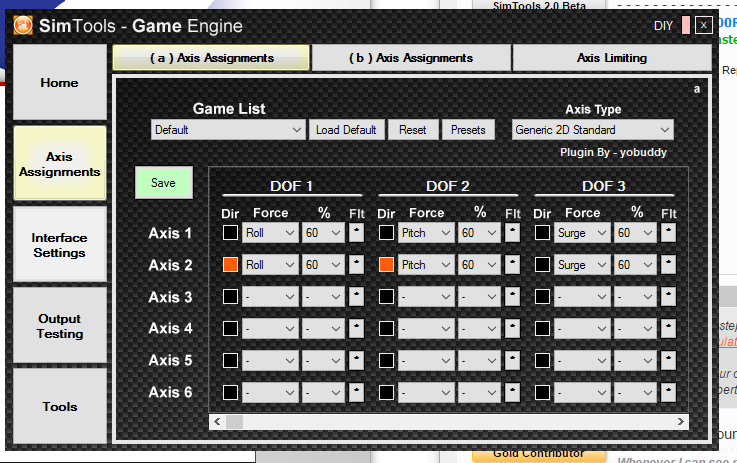Viewport: 737px width, 463px height.
Task: Click the green Save button
Action: point(164,182)
